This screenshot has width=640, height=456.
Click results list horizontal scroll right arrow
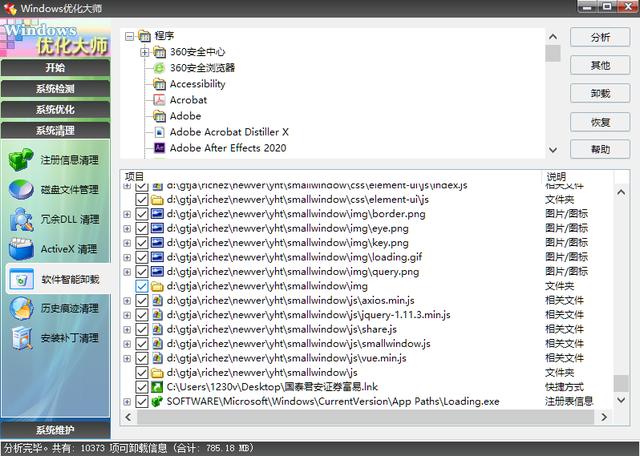point(604,417)
